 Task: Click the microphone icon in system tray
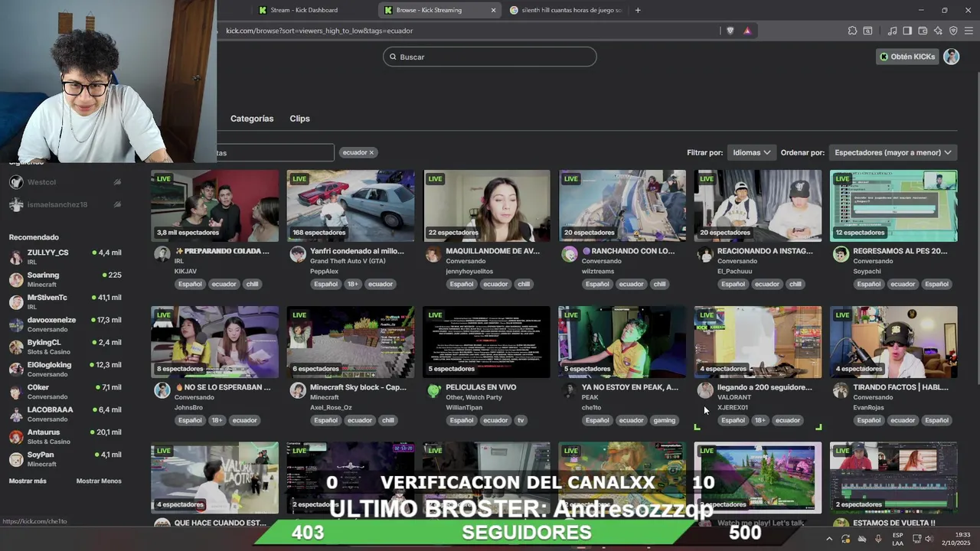(x=878, y=539)
